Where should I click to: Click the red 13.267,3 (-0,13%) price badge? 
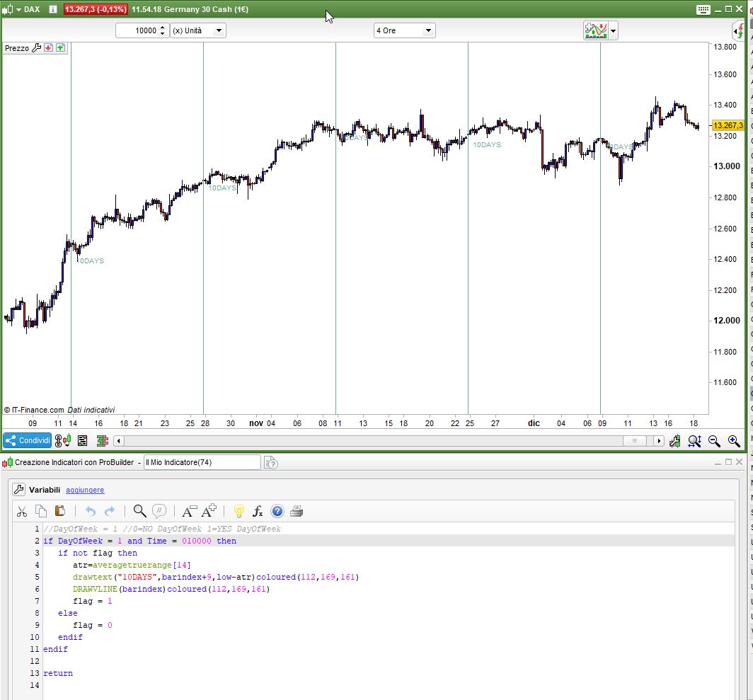(96, 9)
